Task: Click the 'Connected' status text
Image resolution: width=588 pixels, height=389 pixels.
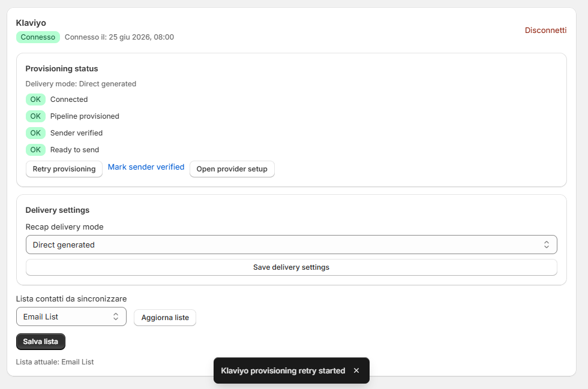Action: click(x=69, y=99)
